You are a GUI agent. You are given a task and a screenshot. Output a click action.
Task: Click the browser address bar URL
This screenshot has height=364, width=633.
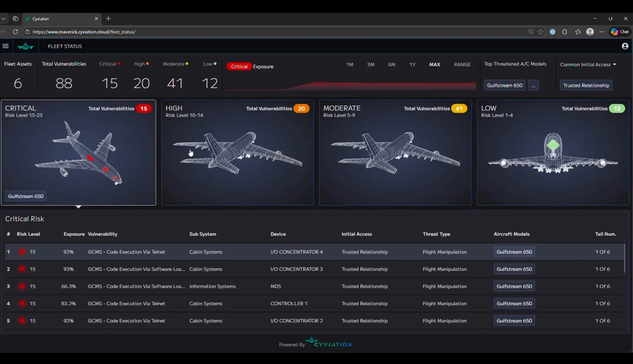[x=84, y=32]
